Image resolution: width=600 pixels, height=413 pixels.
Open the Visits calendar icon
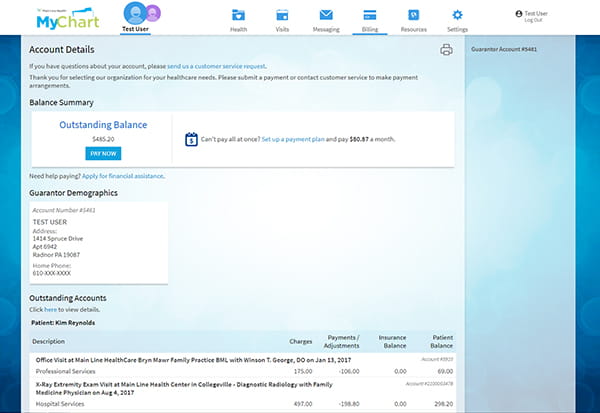coord(282,15)
